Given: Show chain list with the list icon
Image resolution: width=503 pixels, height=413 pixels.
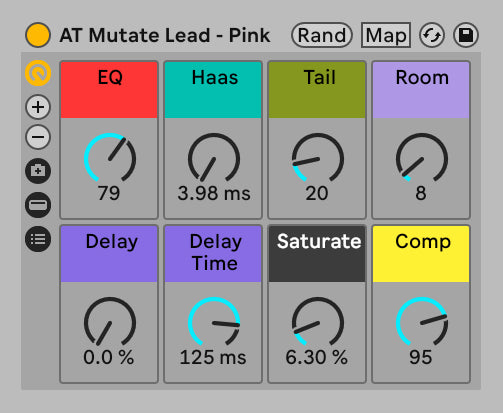Looking at the screenshot, I should point(38,239).
